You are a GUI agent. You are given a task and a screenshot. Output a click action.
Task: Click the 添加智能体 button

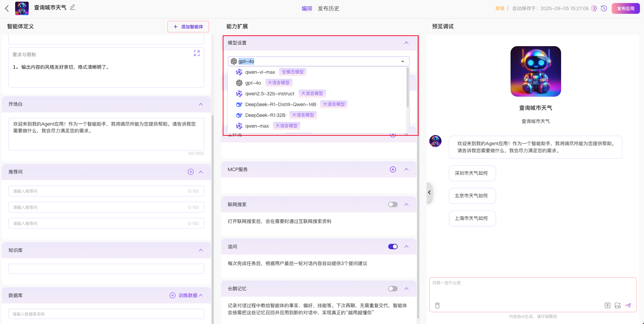(x=188, y=27)
